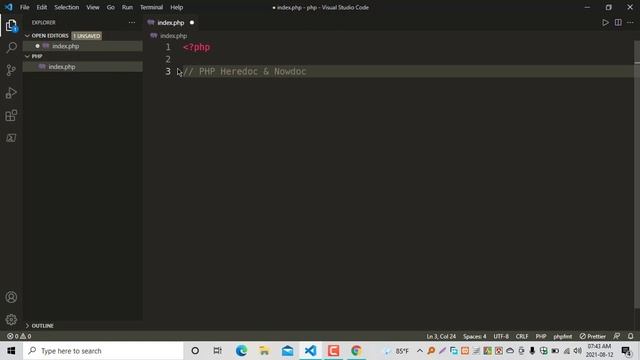Open Cortana circle on the taskbar
640x360 pixels.
195,351
